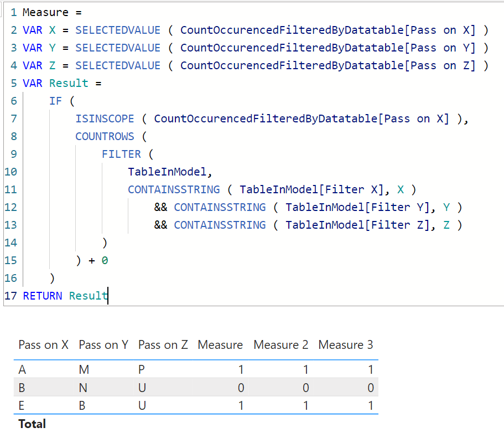Place cursor on RETURN keyword in line 17
This screenshot has height=443, width=504.
(43, 296)
